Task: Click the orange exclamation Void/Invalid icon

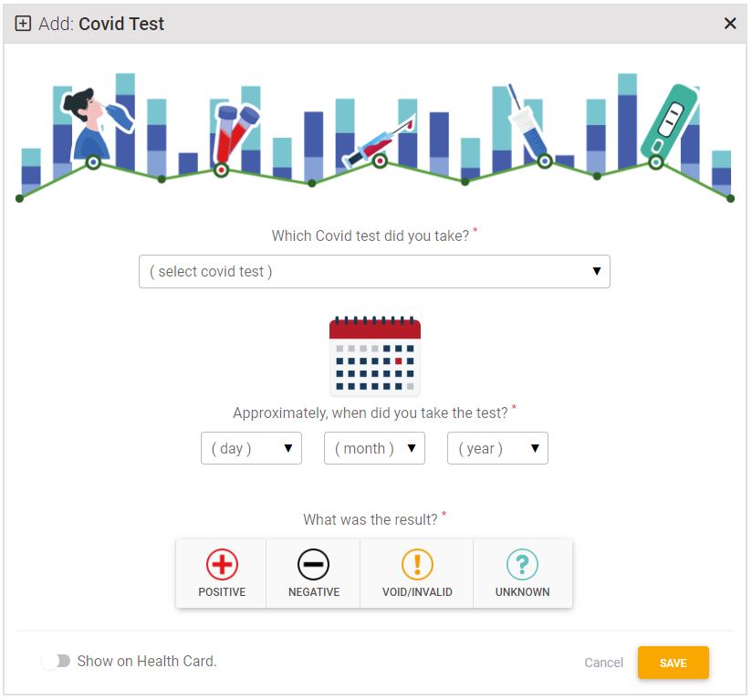Action: pos(417,565)
